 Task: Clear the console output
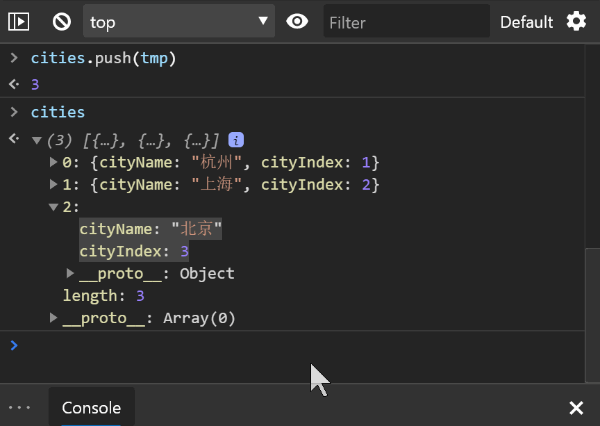coord(62,22)
